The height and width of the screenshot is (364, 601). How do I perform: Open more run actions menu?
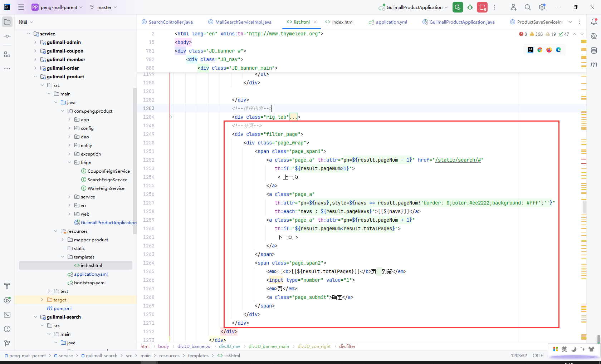click(494, 7)
